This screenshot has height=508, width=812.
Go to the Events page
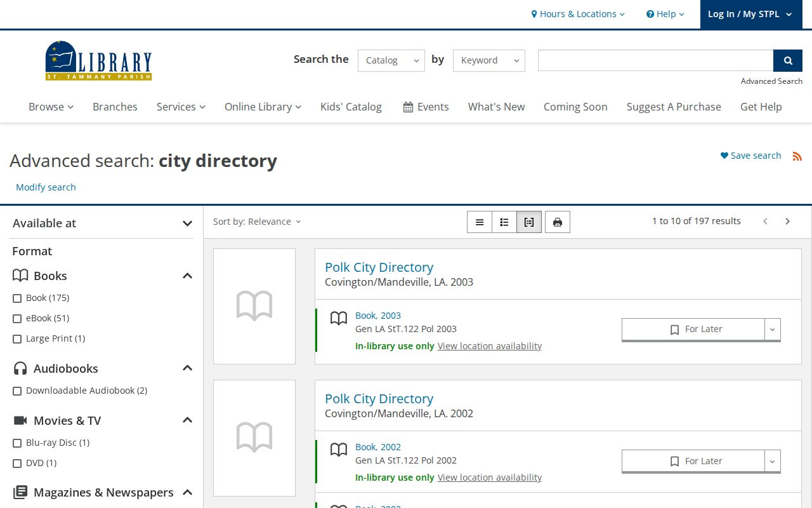point(426,107)
